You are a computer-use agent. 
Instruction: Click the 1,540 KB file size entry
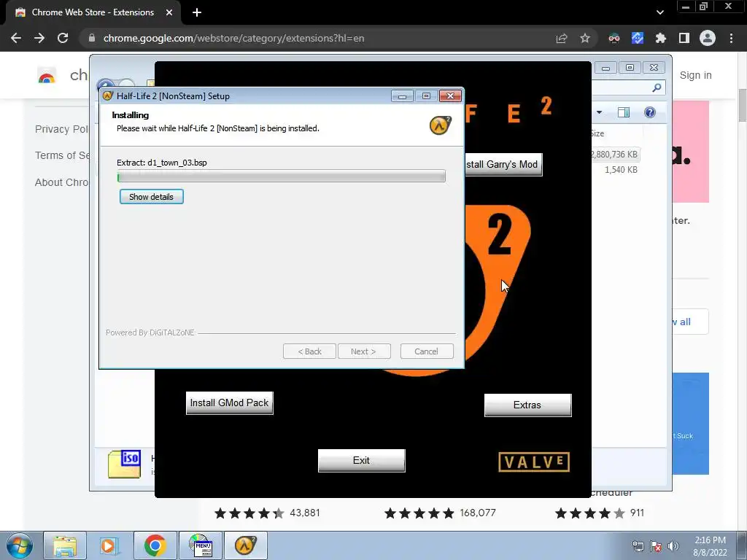(x=622, y=170)
